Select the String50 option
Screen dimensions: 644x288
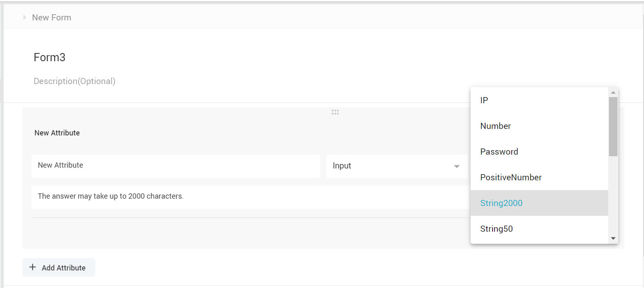pos(496,229)
